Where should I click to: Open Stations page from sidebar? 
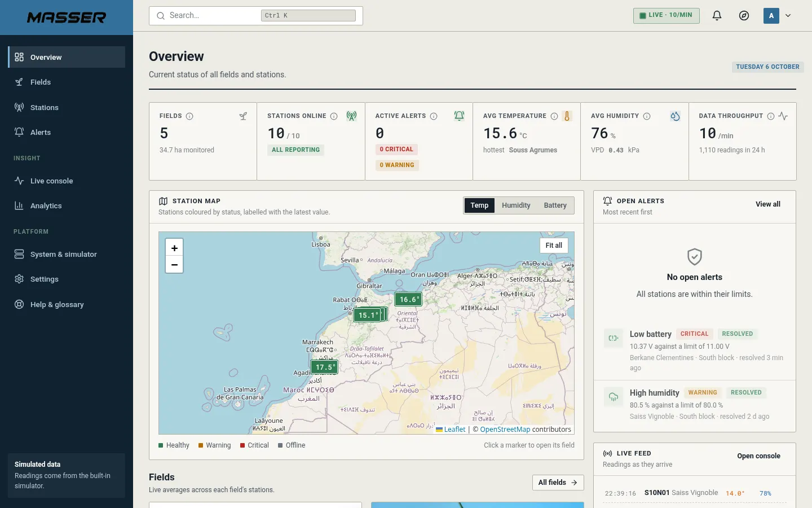(x=67, y=107)
